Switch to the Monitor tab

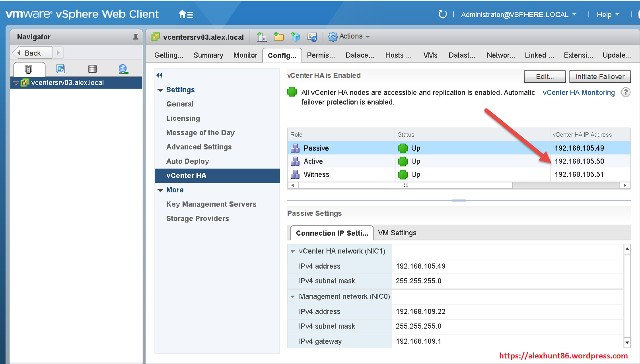(x=245, y=55)
